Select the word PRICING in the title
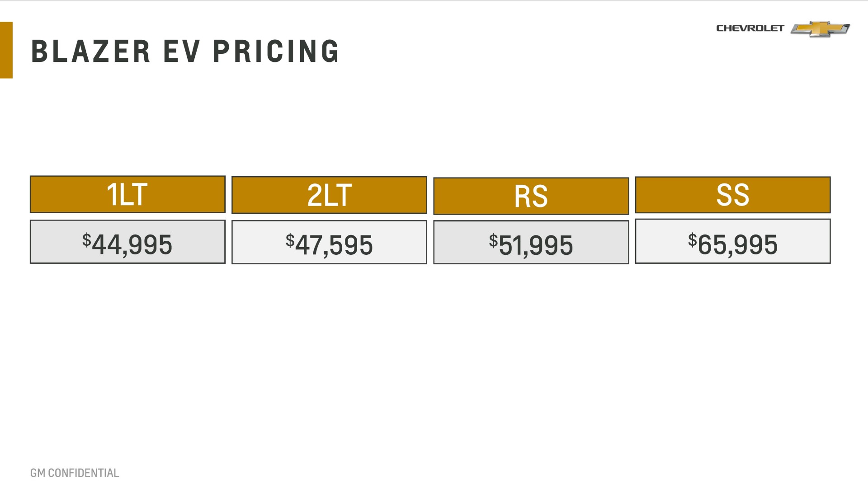 [x=276, y=51]
